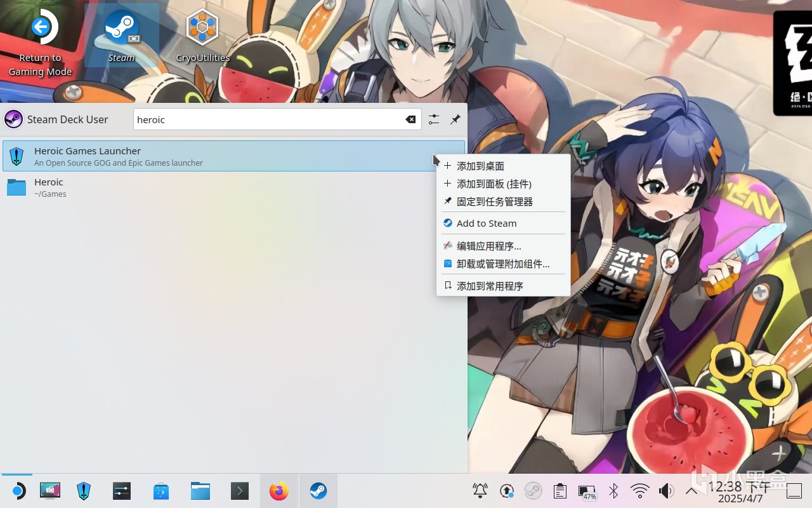Open the Wi-Fi networks tray icon
Image resolution: width=812 pixels, height=508 pixels.
click(639, 491)
